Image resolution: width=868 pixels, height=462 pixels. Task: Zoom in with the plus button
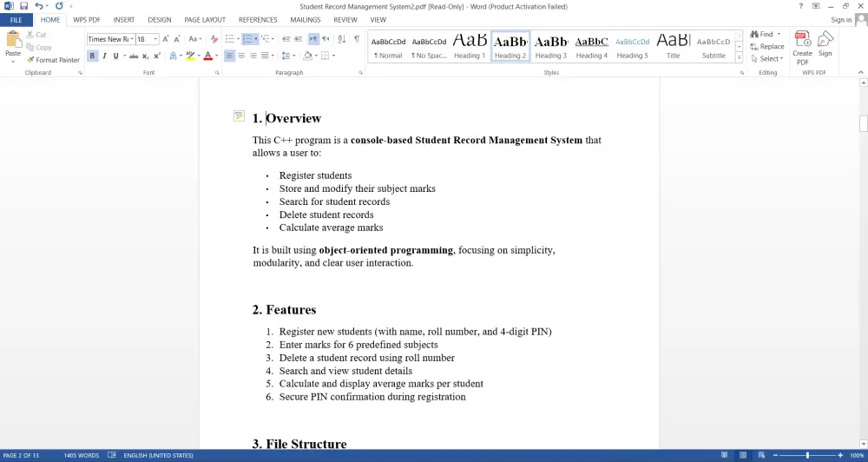coord(840,455)
